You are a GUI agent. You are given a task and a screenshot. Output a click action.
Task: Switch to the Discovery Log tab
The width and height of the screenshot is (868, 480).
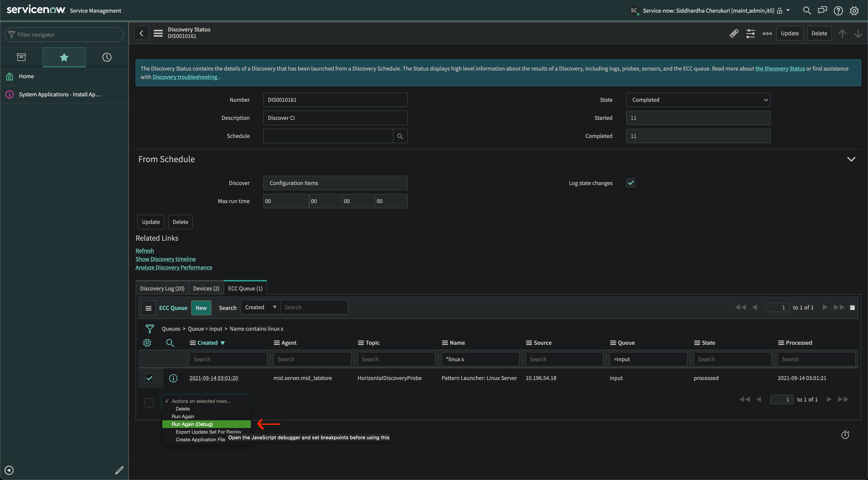pyautogui.click(x=162, y=289)
